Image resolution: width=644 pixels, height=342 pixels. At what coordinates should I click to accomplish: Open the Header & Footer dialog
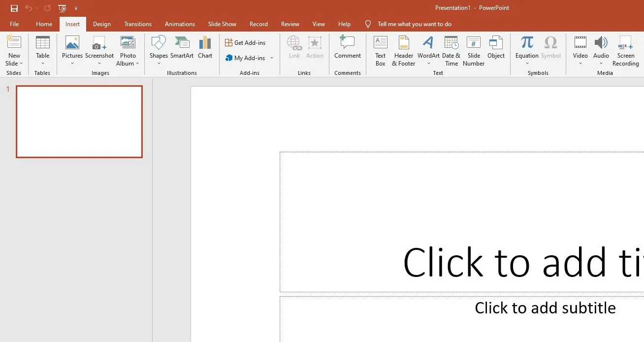pyautogui.click(x=403, y=50)
